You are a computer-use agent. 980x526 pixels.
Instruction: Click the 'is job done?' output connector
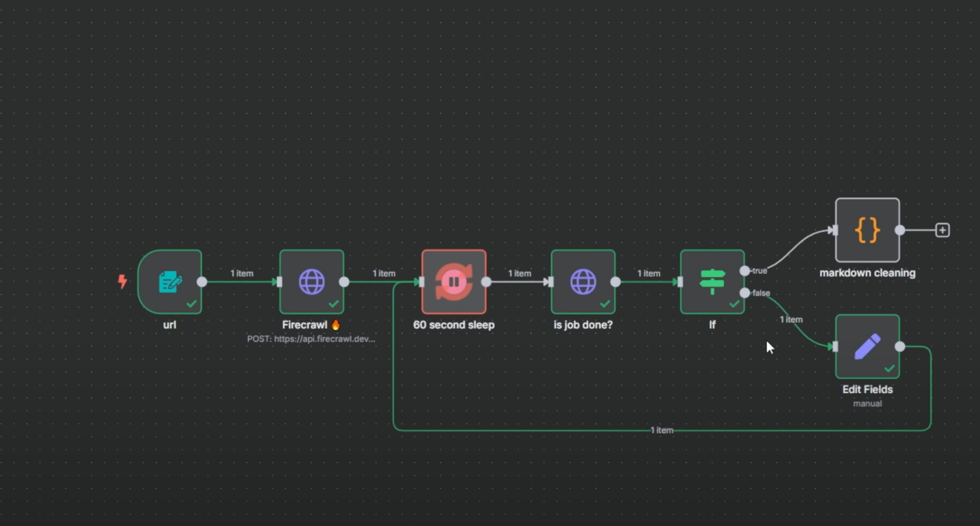click(x=615, y=282)
